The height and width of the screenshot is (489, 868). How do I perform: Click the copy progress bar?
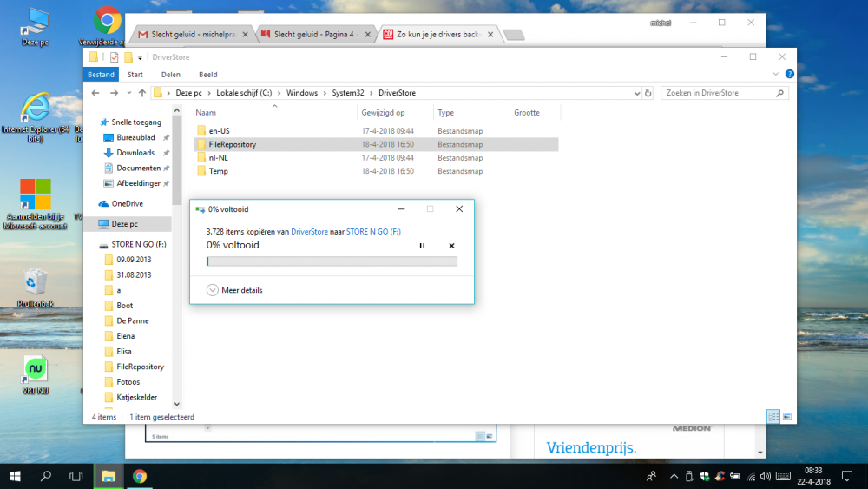tap(332, 261)
